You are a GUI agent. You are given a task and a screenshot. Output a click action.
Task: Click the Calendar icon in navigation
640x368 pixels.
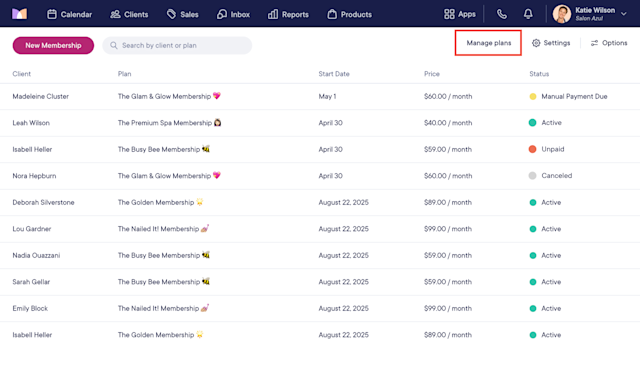[52, 14]
